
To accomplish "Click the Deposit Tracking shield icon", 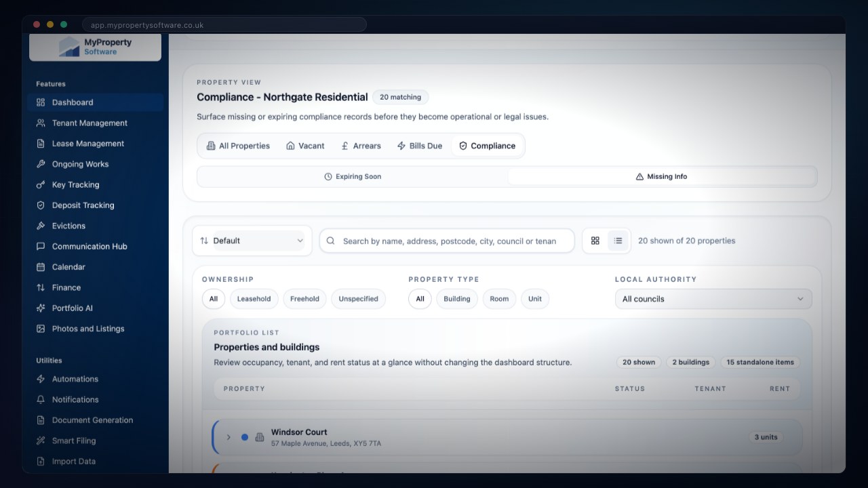I will tap(41, 205).
